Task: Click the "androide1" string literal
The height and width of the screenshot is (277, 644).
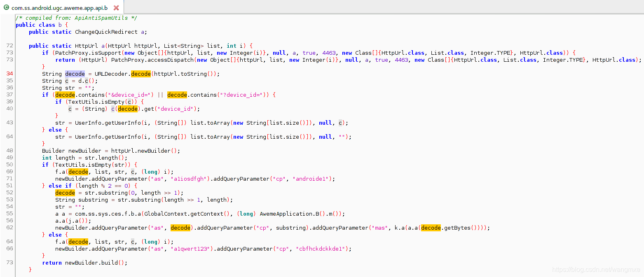Action: click(312, 179)
